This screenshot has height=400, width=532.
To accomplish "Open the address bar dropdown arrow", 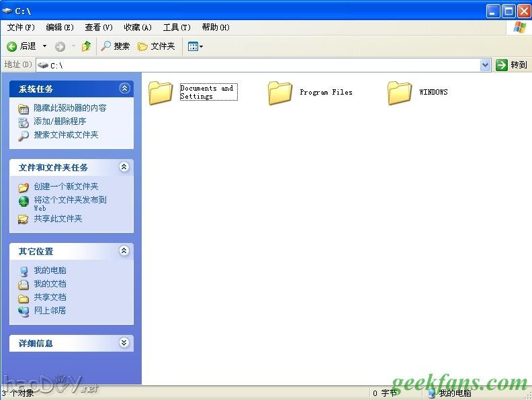I will pyautogui.click(x=486, y=65).
